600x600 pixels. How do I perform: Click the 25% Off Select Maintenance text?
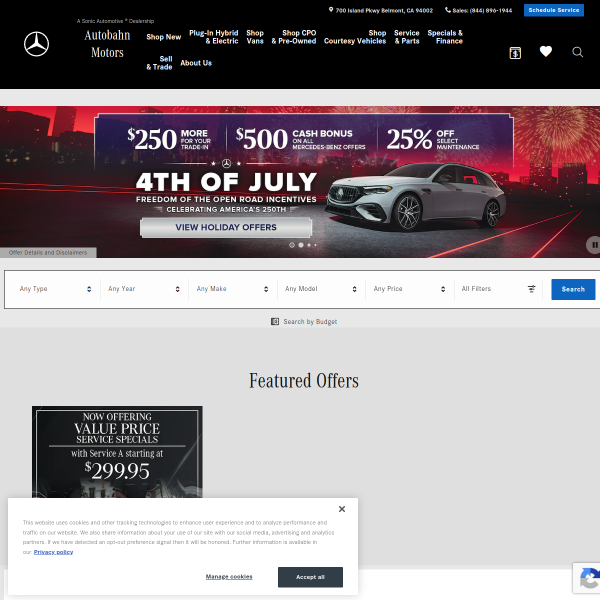(x=433, y=139)
